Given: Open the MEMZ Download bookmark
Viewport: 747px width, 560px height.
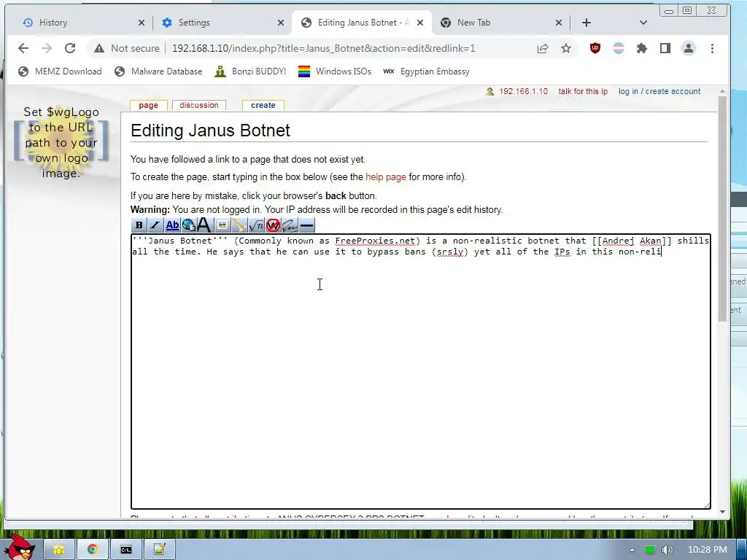Looking at the screenshot, I should (x=60, y=71).
